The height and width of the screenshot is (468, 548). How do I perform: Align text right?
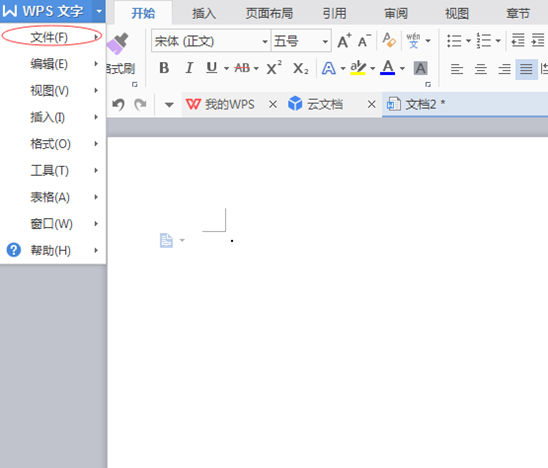[x=504, y=69]
